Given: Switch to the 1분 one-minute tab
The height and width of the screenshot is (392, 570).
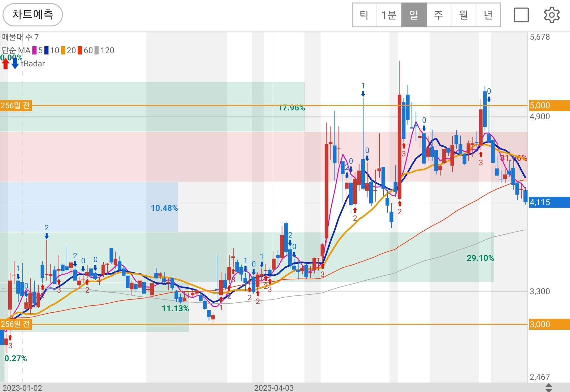Looking at the screenshot, I should (389, 15).
